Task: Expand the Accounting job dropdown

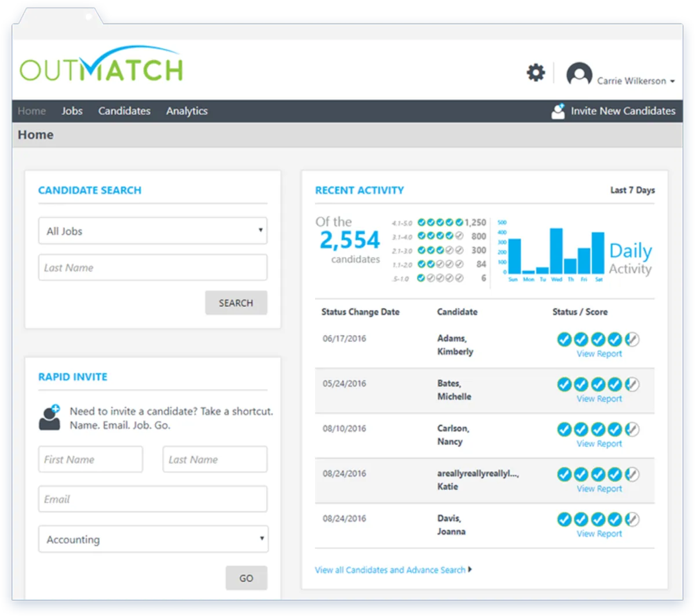Action: [x=153, y=539]
